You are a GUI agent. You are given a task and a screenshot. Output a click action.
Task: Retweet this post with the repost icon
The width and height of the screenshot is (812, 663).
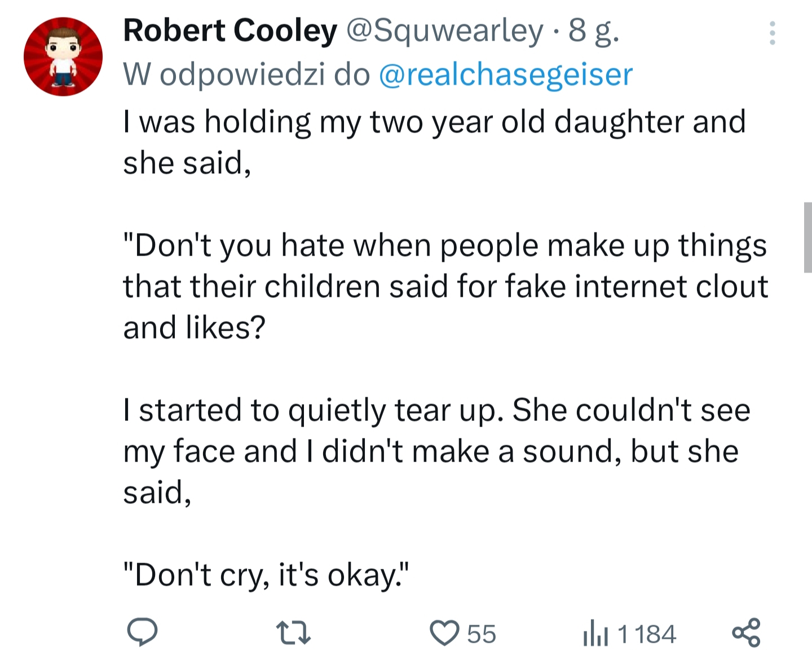point(293,633)
